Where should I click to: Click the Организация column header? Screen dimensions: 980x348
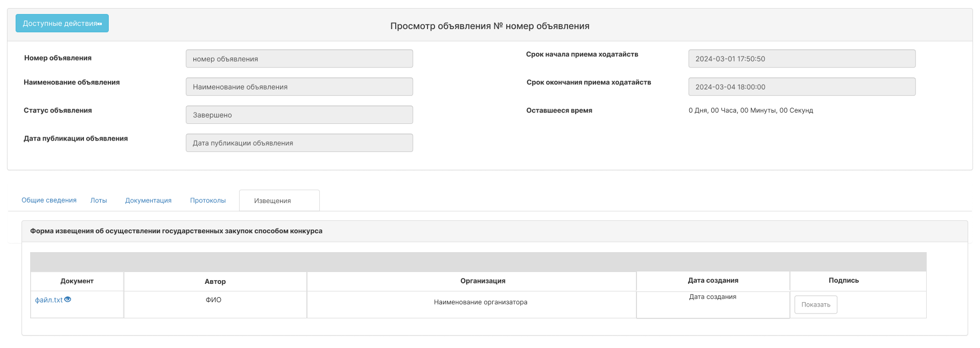click(483, 281)
